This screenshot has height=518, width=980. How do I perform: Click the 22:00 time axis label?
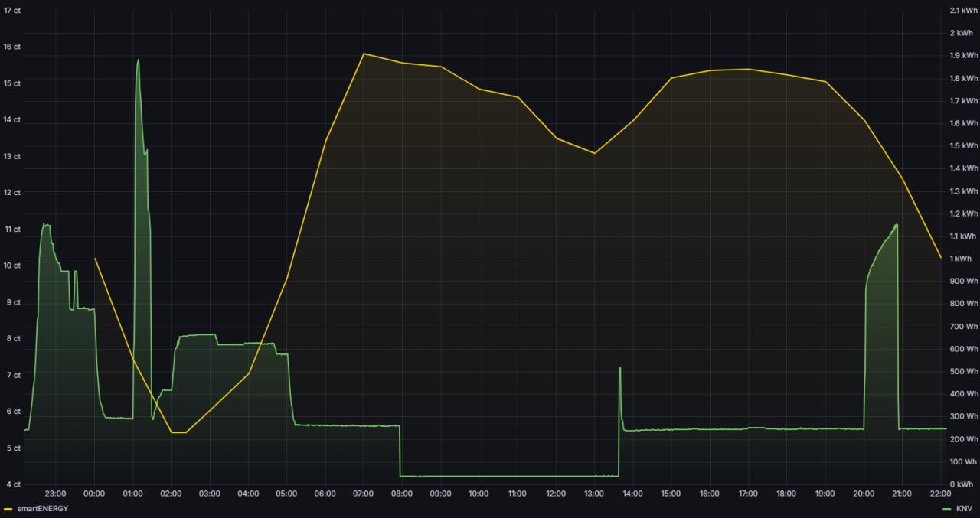pos(940,494)
